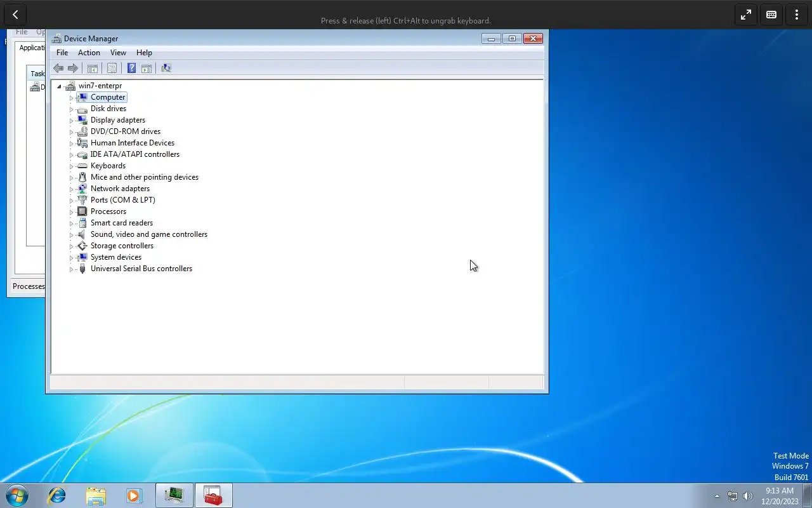Open the View menu
812x508 pixels.
118,53
